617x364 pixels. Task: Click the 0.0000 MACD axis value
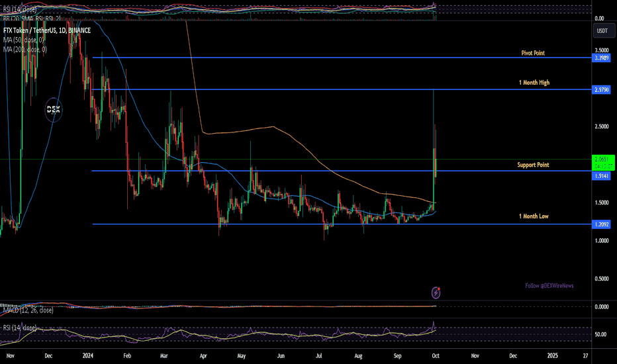[x=601, y=306]
